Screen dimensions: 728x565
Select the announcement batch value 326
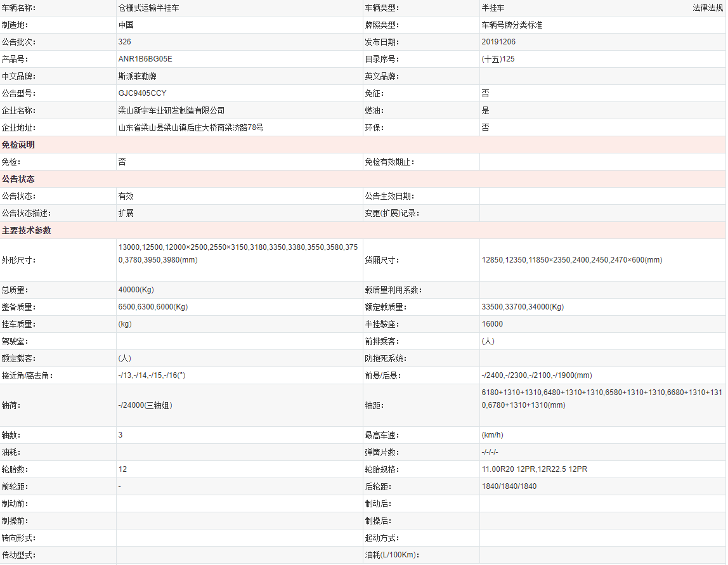124,42
